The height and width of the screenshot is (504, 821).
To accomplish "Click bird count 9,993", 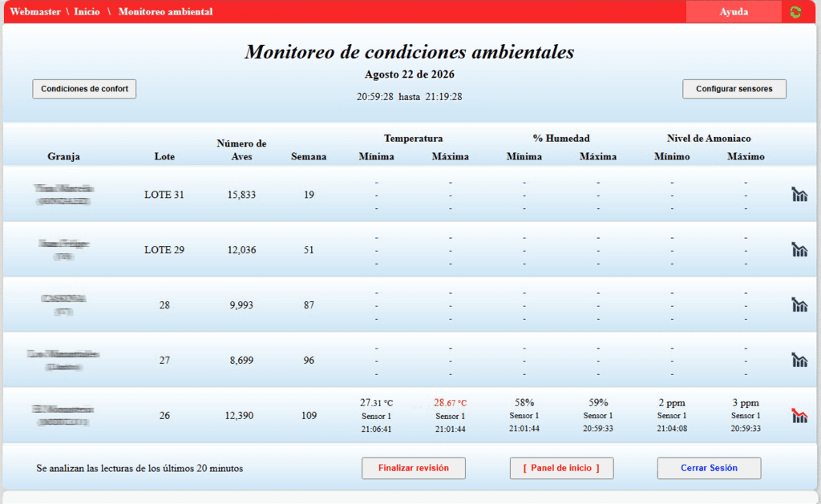I will point(241,304).
